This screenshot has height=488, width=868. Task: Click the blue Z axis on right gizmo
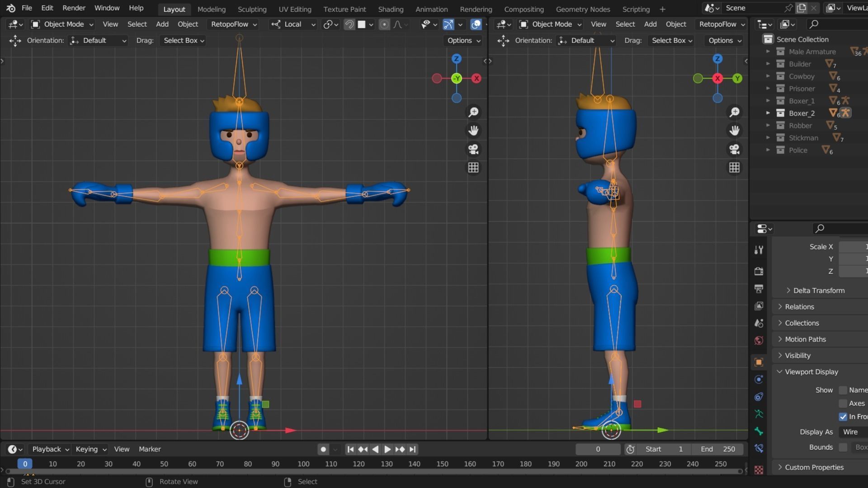pyautogui.click(x=717, y=59)
